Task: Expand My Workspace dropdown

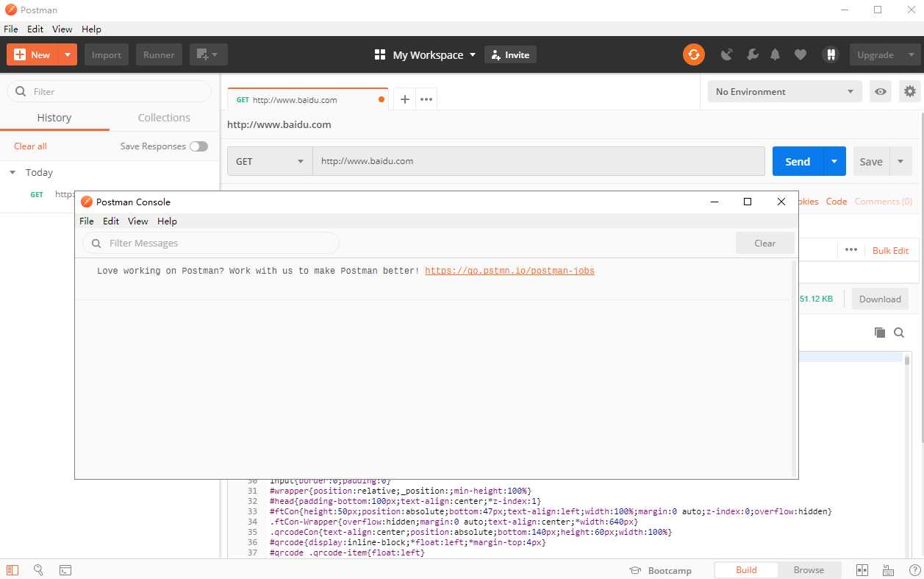Action: [472, 54]
